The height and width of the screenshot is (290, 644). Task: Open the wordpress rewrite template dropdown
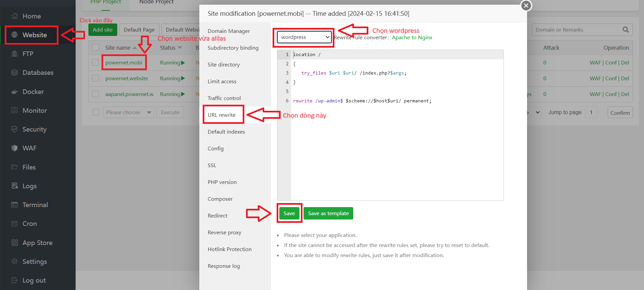click(305, 37)
